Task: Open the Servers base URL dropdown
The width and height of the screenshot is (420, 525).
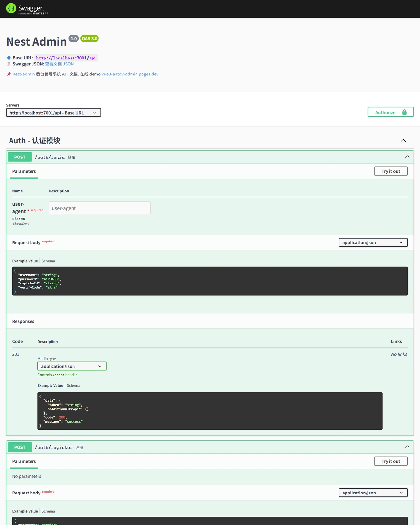Action: click(53, 113)
